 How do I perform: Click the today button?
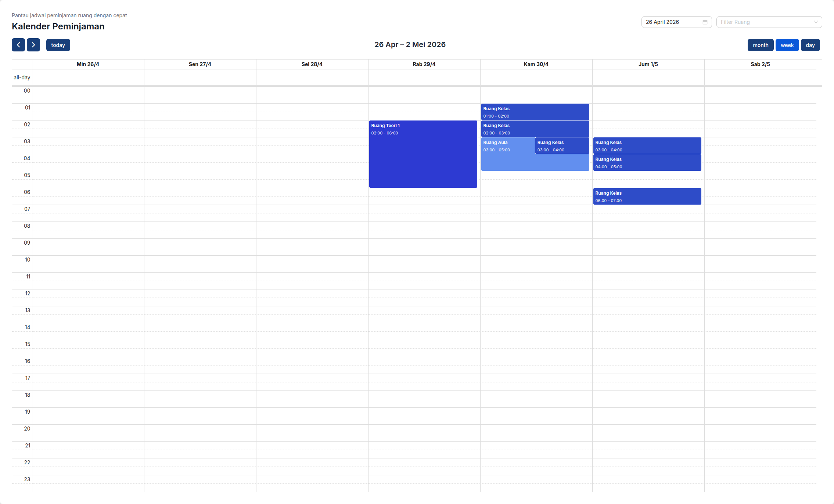tap(58, 45)
